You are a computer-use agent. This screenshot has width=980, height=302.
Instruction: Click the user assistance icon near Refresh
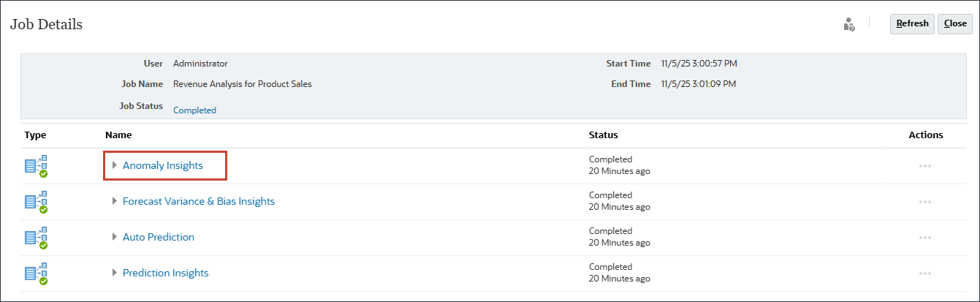tap(848, 24)
